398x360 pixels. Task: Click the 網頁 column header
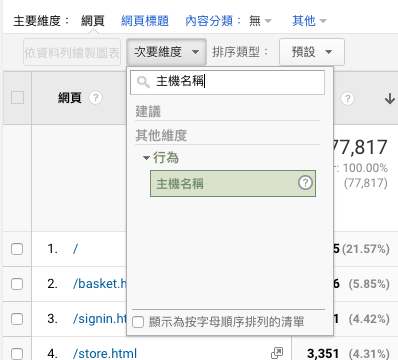click(x=70, y=98)
